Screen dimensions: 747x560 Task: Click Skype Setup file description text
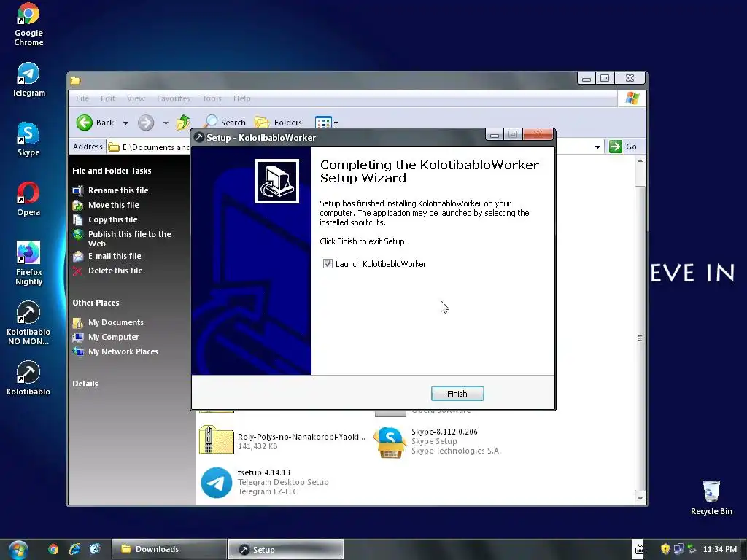434,441
